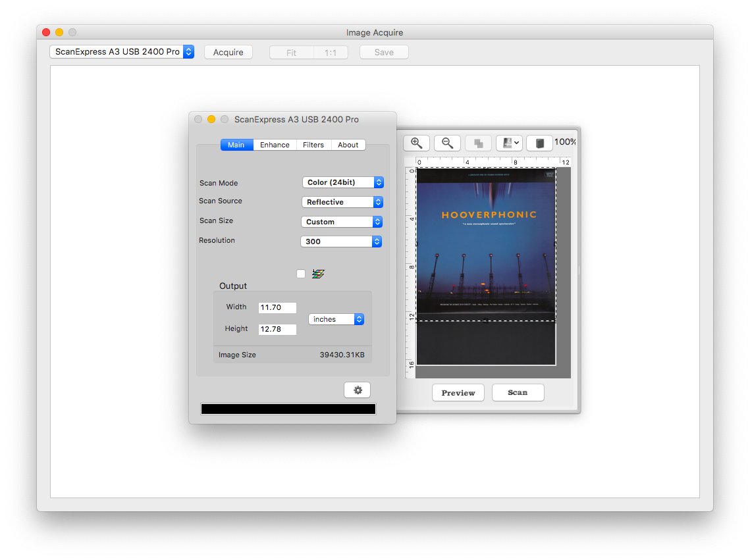Change the inches unit dropdown
Image resolution: width=750 pixels, height=560 pixels.
click(336, 319)
